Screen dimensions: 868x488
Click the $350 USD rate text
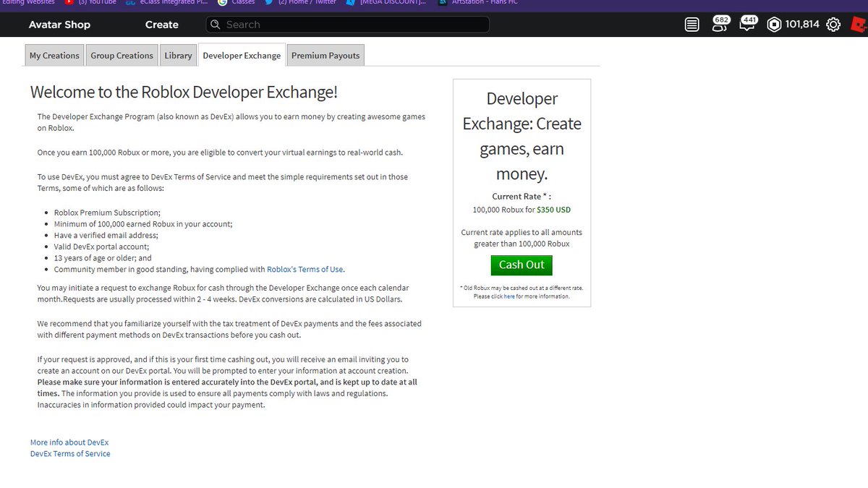tap(553, 210)
